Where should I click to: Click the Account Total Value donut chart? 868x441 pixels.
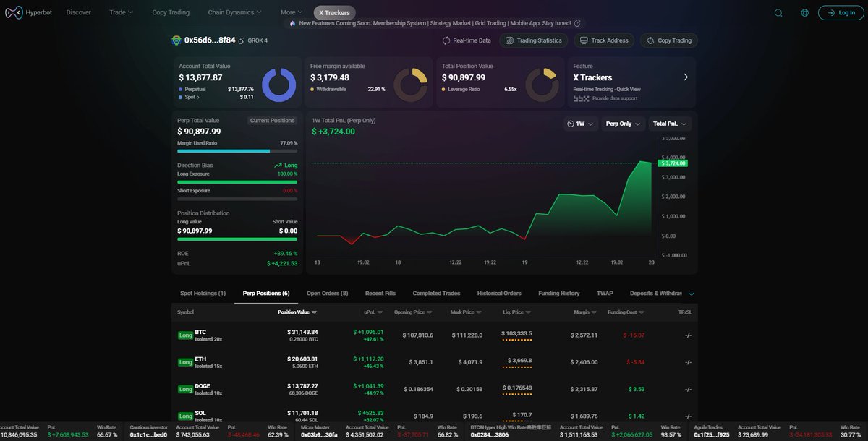[x=278, y=85]
